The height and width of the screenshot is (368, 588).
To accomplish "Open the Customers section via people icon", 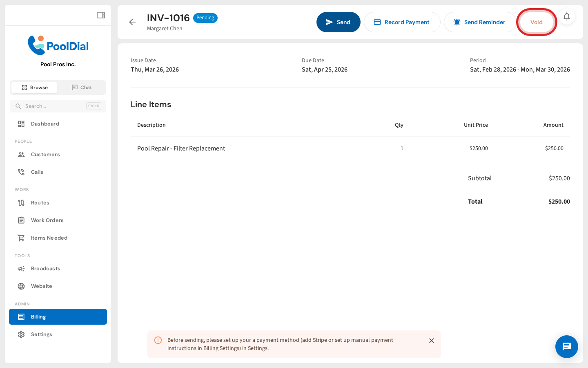I will (x=21, y=154).
